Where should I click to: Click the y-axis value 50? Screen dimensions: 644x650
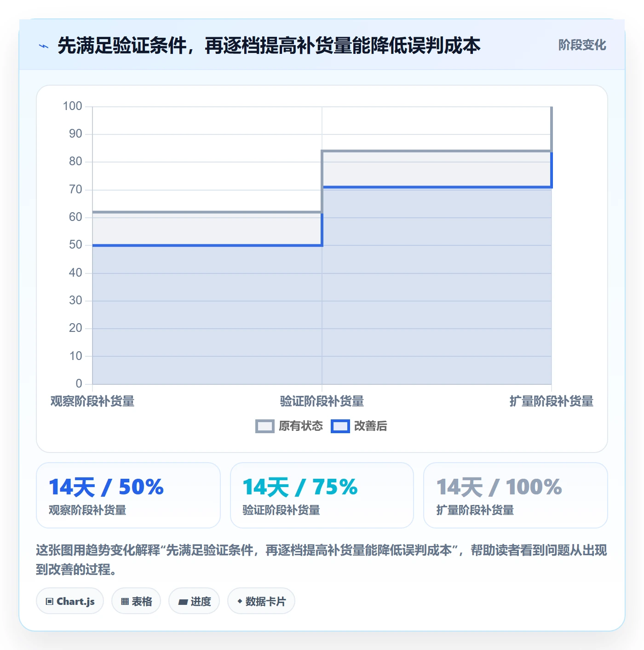tap(75, 245)
